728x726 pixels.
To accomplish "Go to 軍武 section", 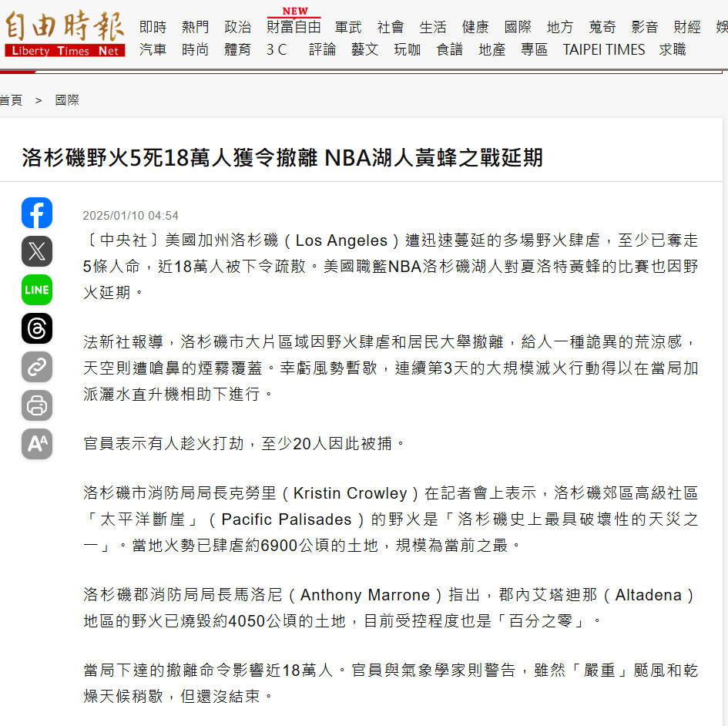I will (x=348, y=27).
